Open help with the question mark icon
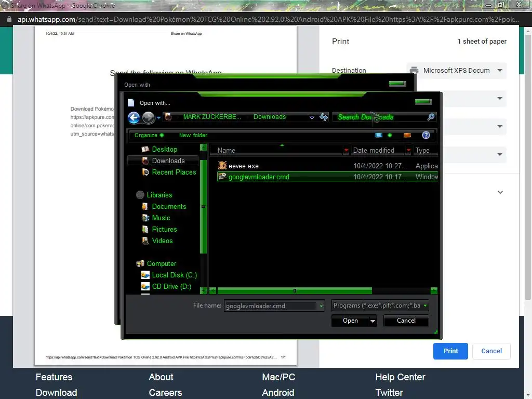The image size is (532, 399). (426, 135)
